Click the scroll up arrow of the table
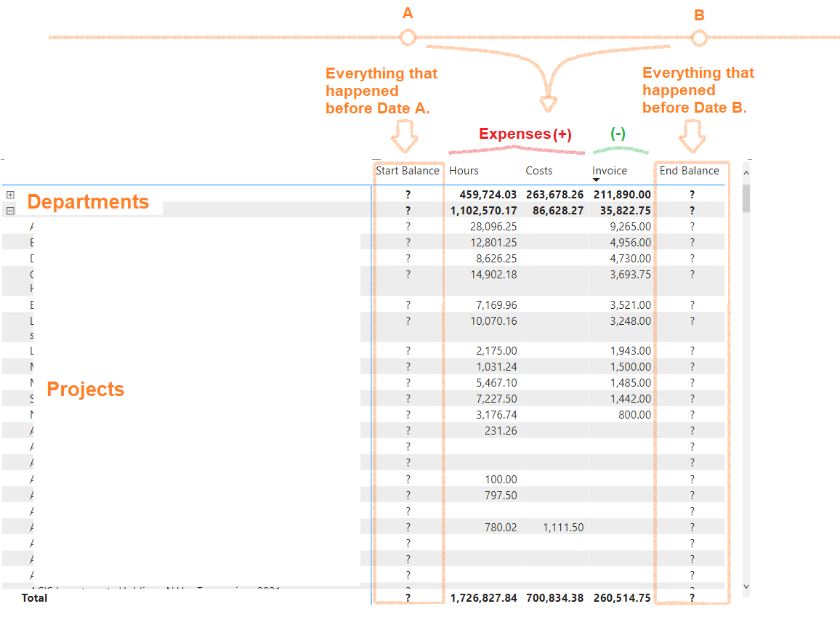This screenshot has height=625, width=840. pyautogui.click(x=746, y=173)
